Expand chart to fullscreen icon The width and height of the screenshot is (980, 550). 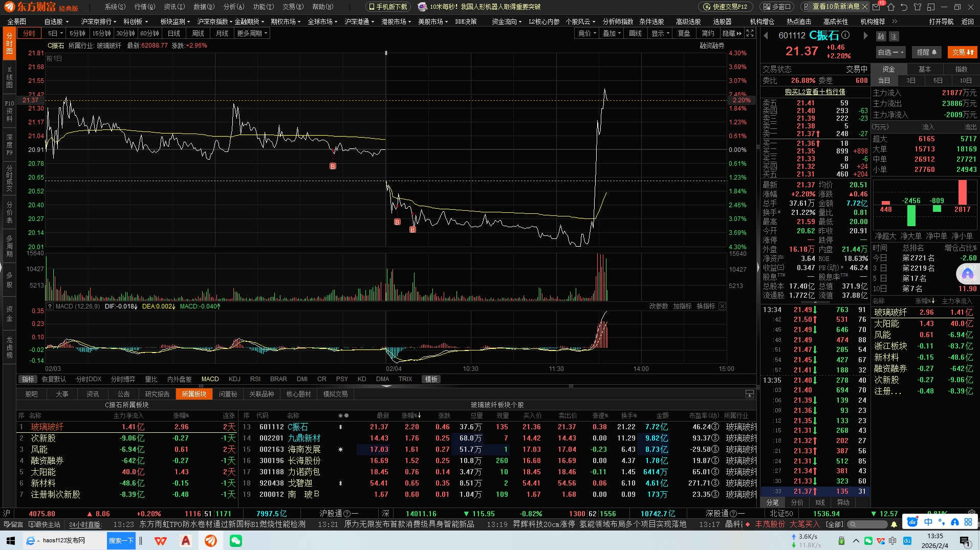(x=750, y=33)
